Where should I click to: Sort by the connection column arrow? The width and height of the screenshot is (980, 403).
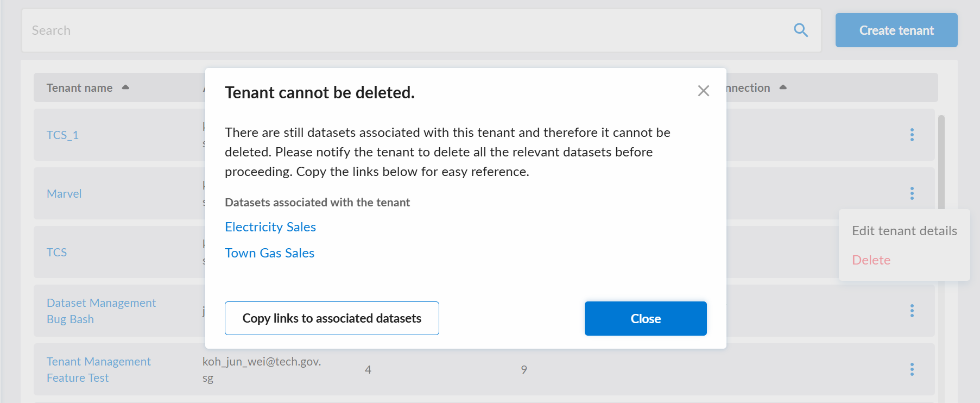pyautogui.click(x=783, y=87)
